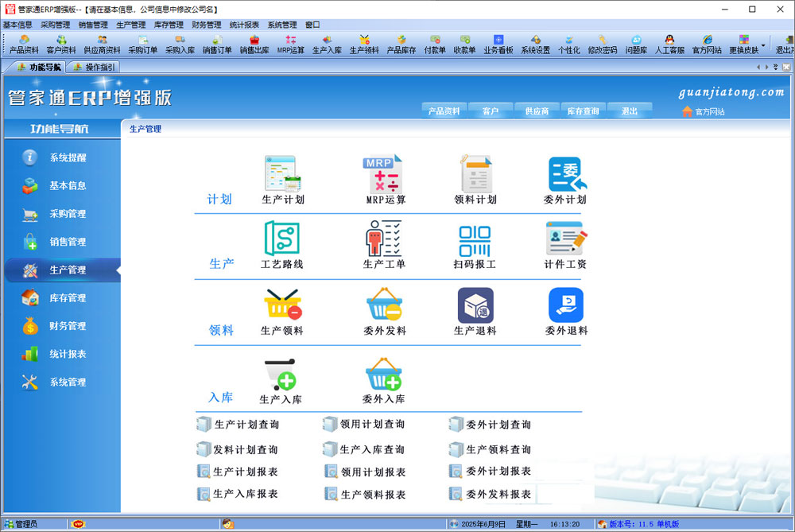This screenshot has width=795, height=532.
Task: Click the 库存查询 header button
Action: (583, 111)
